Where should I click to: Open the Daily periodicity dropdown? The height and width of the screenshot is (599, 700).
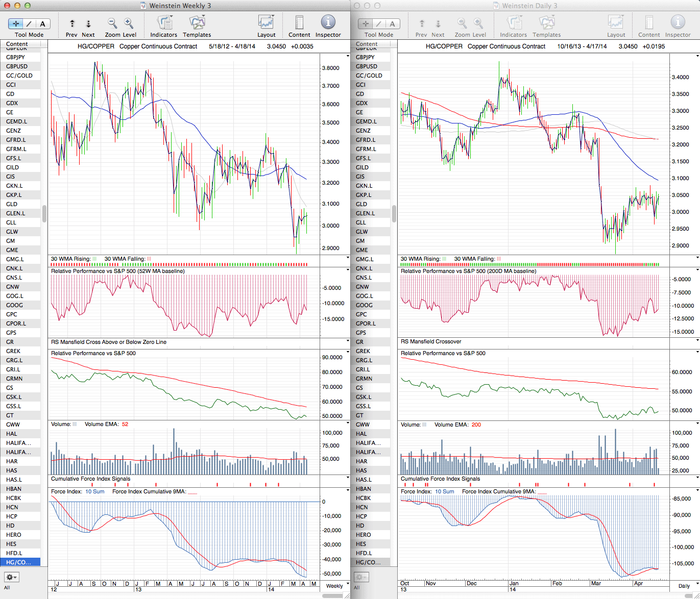pos(687,586)
